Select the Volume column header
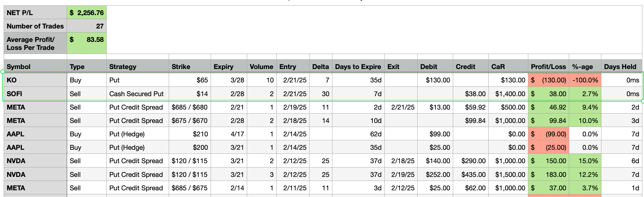Viewport: 644px width, 197px height. tap(262, 66)
